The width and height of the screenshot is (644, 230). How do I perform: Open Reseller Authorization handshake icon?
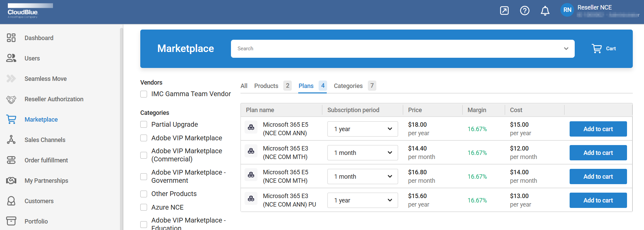pos(11,99)
